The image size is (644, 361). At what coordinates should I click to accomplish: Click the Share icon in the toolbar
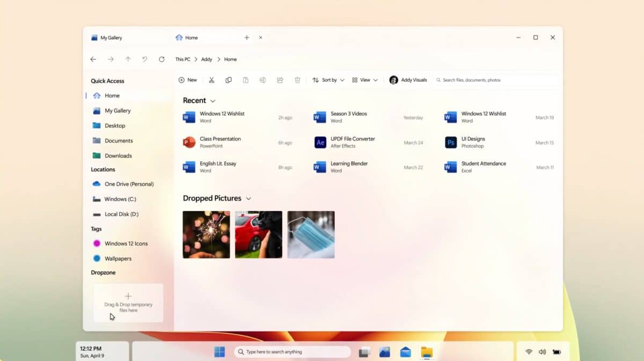point(280,80)
